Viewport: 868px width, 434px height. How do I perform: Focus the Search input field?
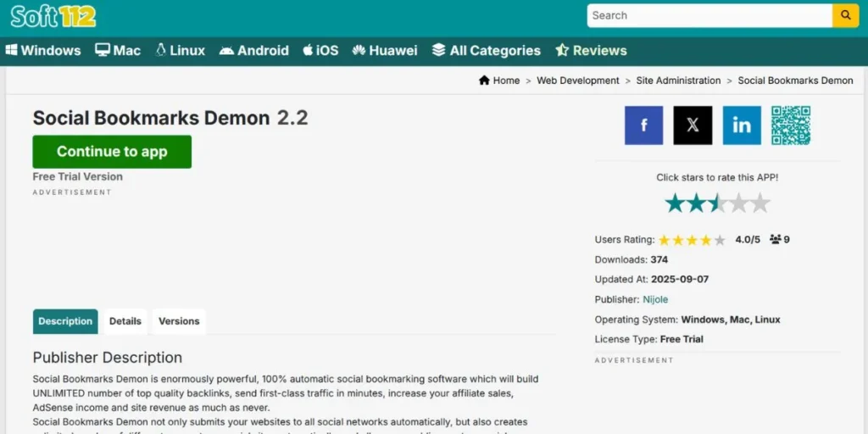pyautogui.click(x=709, y=15)
